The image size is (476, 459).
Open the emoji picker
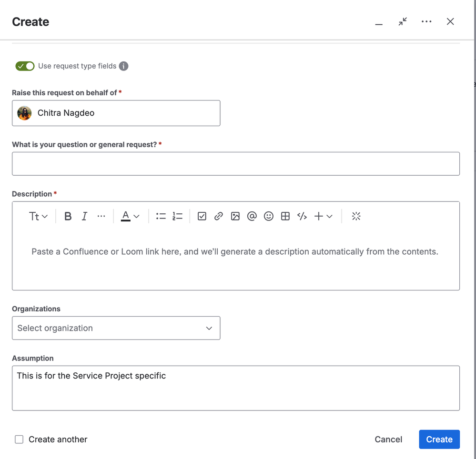[x=269, y=216]
